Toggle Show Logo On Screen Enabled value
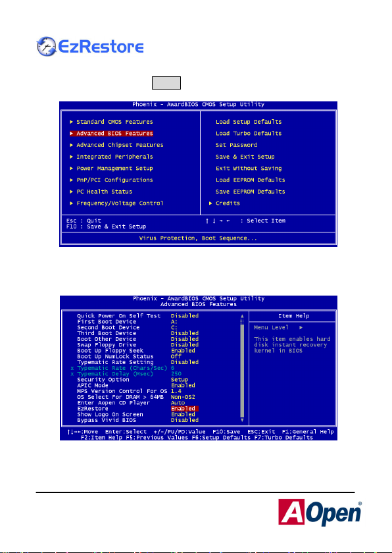 coord(183,414)
